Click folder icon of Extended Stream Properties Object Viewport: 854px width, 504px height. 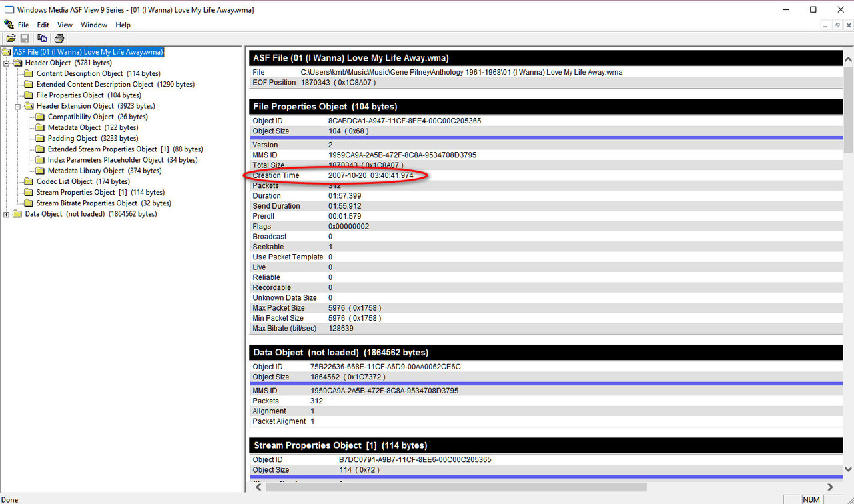pos(40,149)
